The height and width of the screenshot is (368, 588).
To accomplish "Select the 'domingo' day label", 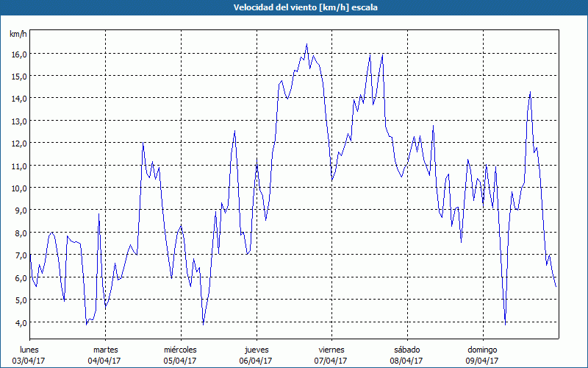I will (x=481, y=350).
